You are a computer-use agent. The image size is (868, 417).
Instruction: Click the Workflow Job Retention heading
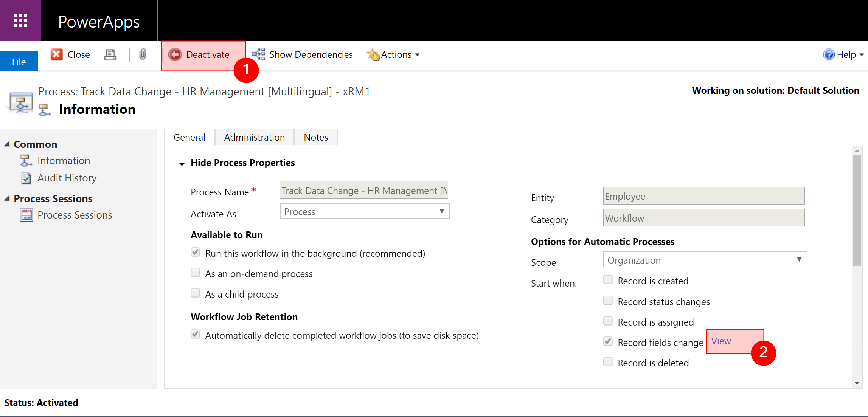[x=244, y=317]
